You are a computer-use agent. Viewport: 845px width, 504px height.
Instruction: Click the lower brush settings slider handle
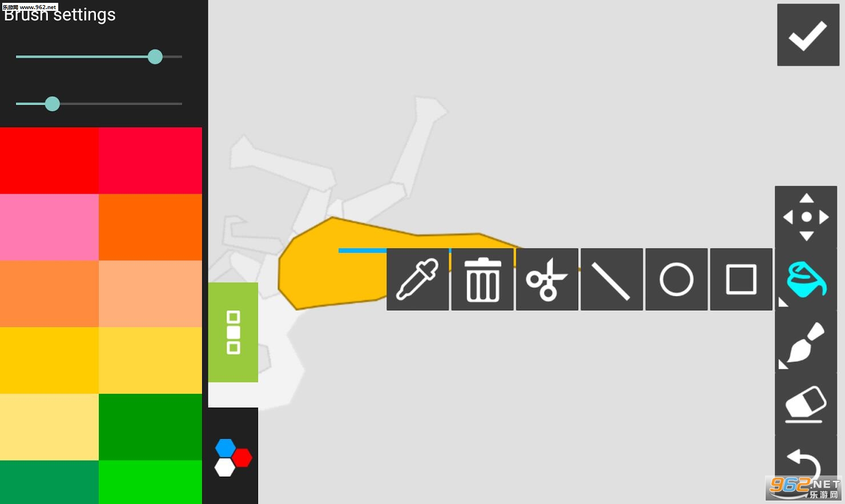click(x=52, y=104)
